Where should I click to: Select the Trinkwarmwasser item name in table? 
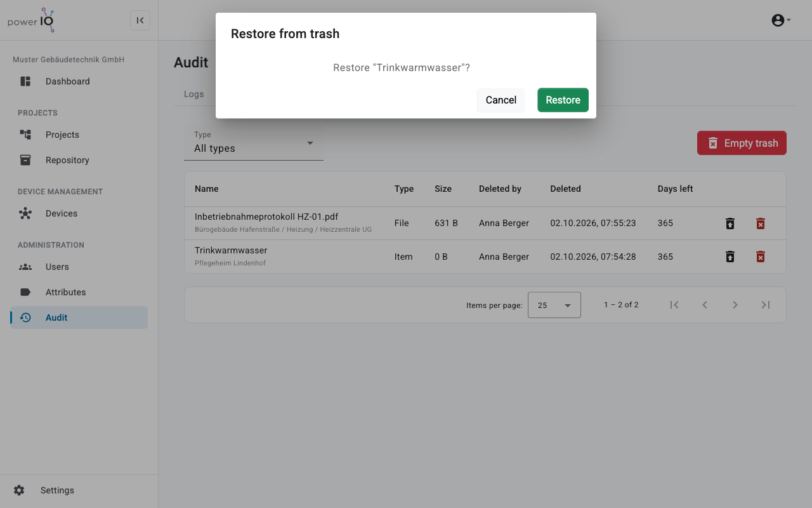(x=231, y=250)
